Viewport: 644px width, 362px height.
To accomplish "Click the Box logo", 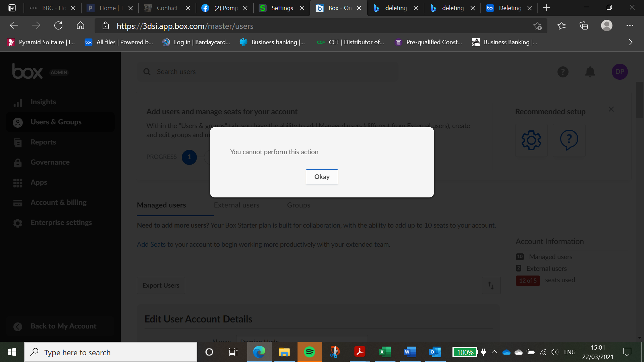I will (28, 71).
